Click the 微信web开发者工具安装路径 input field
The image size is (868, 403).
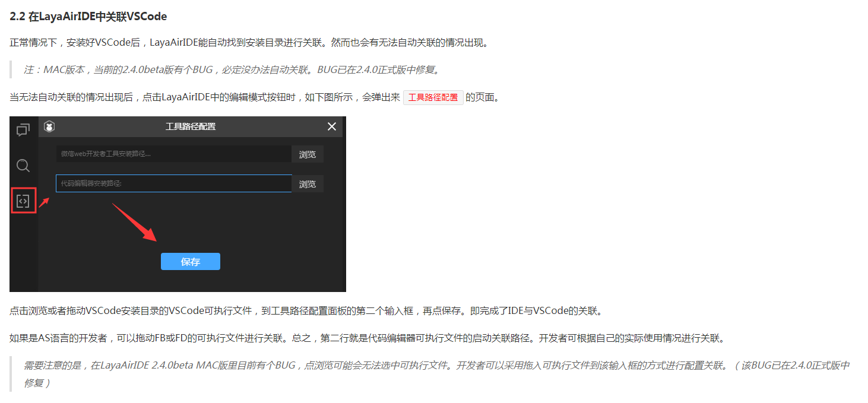(x=173, y=154)
